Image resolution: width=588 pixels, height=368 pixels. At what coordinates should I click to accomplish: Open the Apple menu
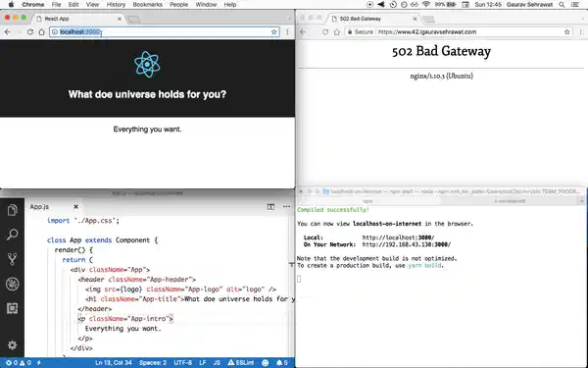11,5
